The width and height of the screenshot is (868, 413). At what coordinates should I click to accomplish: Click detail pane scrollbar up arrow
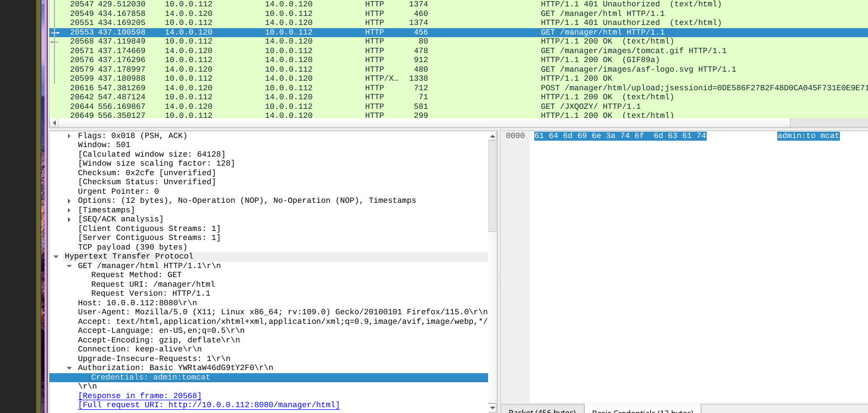(492, 136)
